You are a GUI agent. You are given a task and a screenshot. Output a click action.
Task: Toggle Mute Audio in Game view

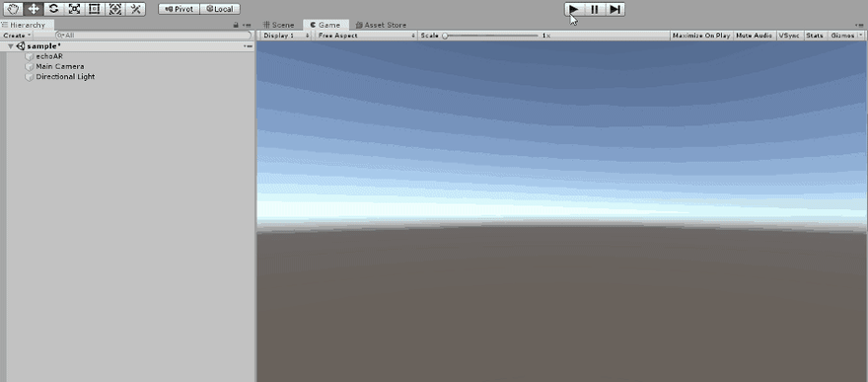754,36
